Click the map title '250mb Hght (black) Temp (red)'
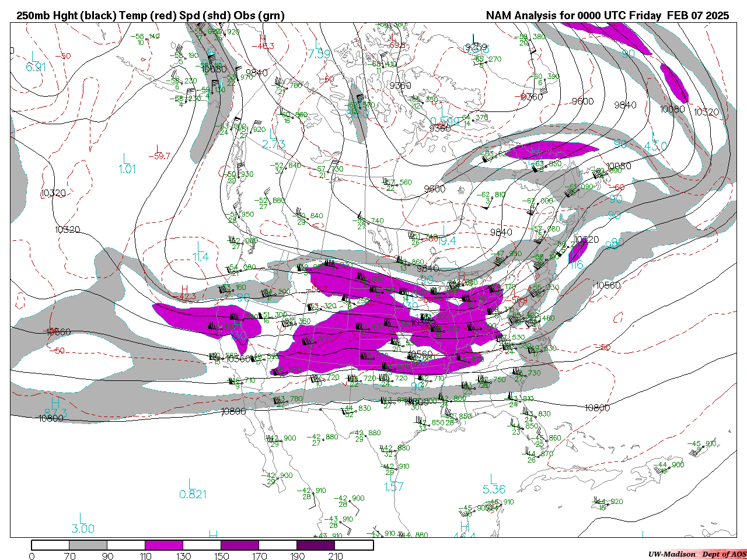 [96, 16]
